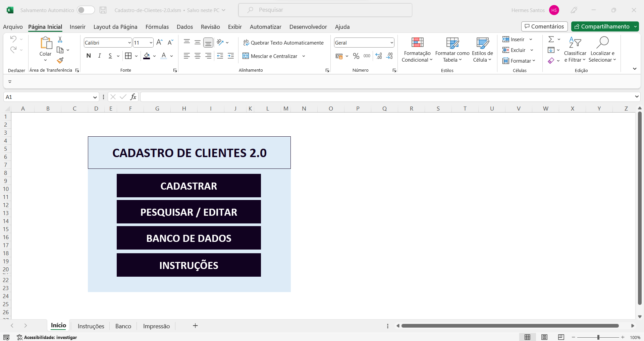Click the Pesquisar search box
The width and height of the screenshot is (644, 341).
click(325, 10)
